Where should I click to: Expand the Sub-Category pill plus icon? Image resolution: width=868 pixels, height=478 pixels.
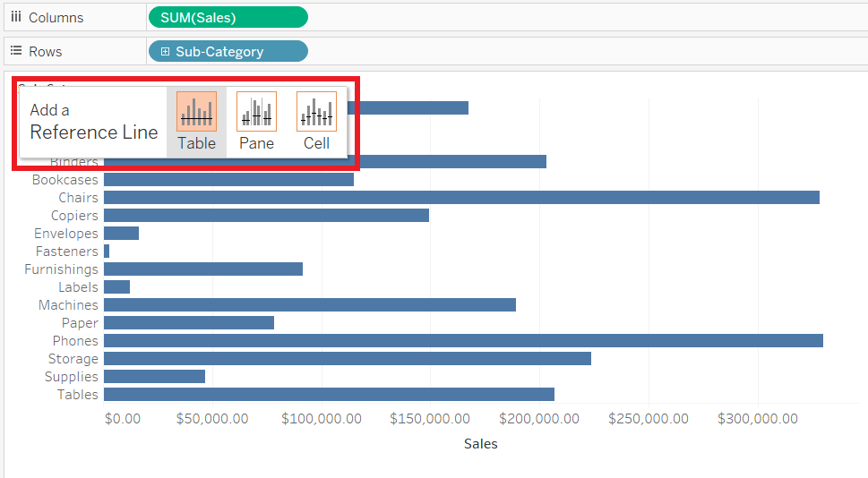[165, 52]
